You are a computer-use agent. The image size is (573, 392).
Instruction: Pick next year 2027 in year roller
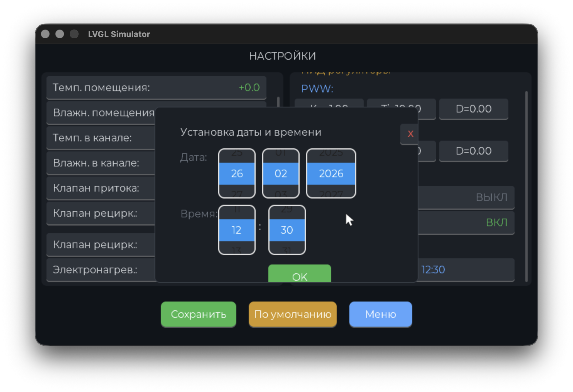[x=331, y=193]
